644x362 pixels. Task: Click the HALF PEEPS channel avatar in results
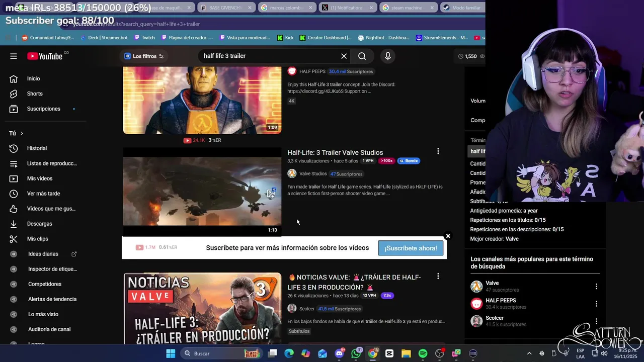pyautogui.click(x=292, y=71)
